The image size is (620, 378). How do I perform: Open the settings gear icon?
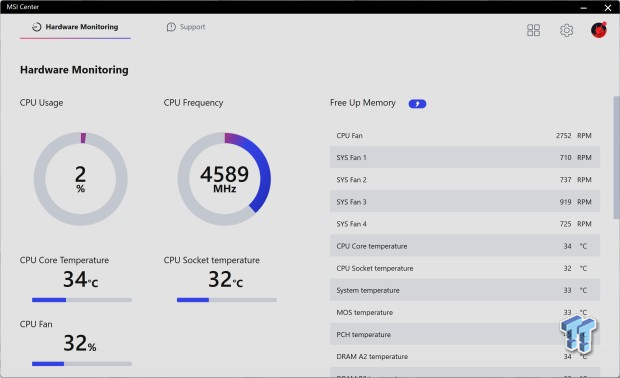click(x=566, y=30)
